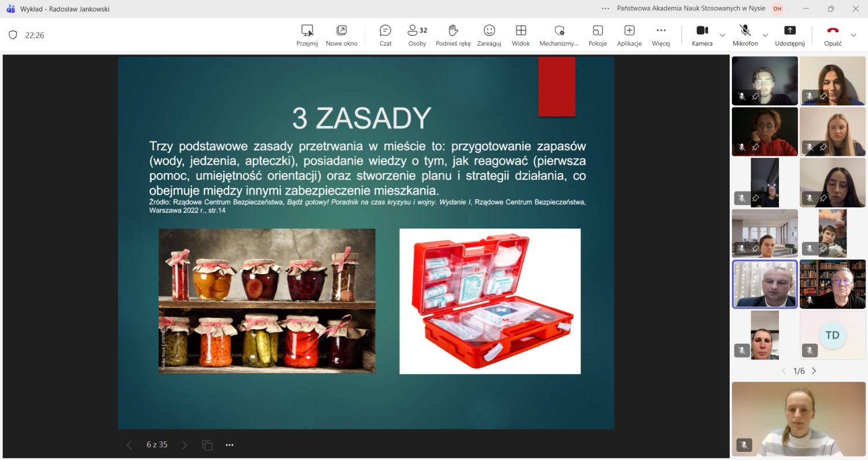Toggle the Kamera on or off
The width and height of the screenshot is (868, 460).
[702, 35]
